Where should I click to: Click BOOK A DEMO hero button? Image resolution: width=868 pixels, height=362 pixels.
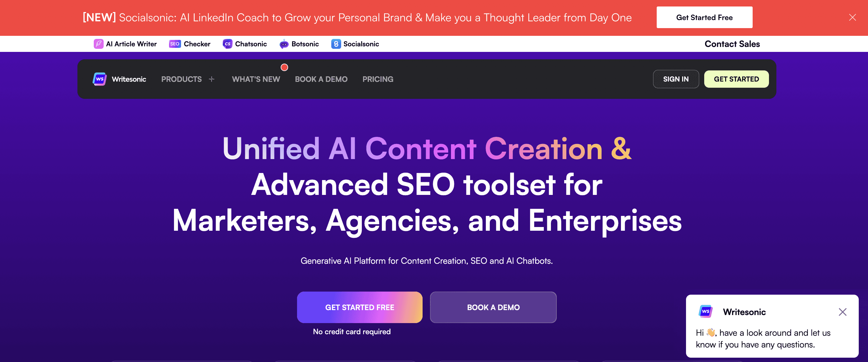click(493, 307)
